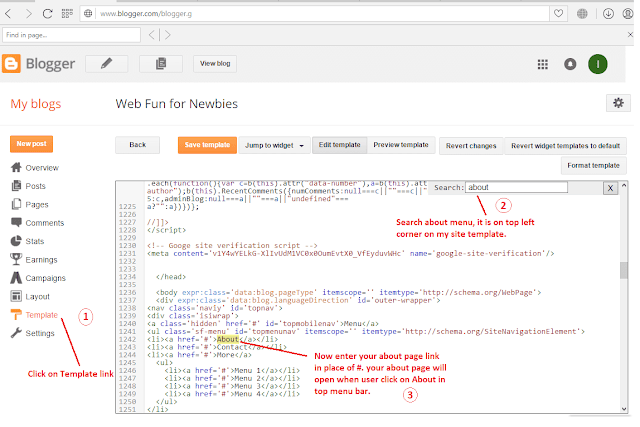This screenshot has height=427, width=640.
Task: Click code editor scrollbar down arrow
Action: (x=624, y=409)
